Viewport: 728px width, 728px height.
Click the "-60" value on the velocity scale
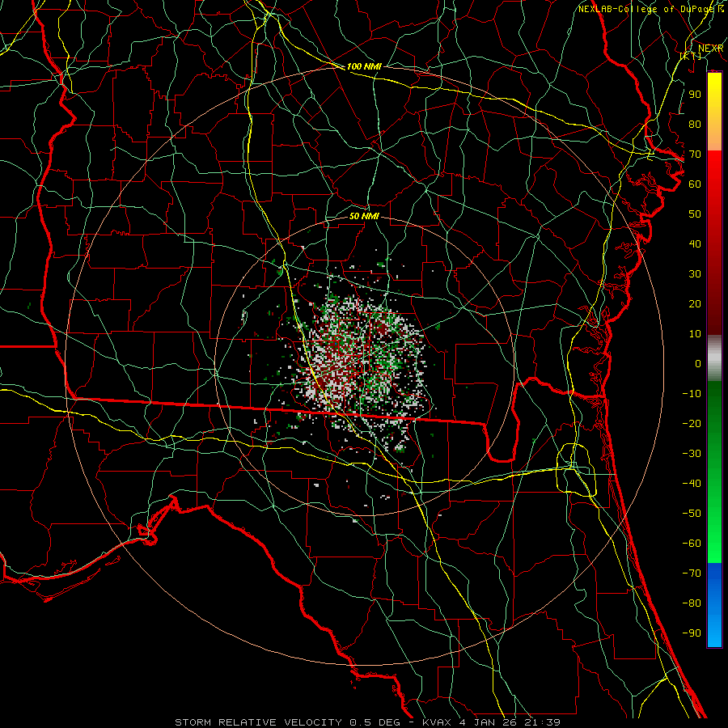(692, 544)
